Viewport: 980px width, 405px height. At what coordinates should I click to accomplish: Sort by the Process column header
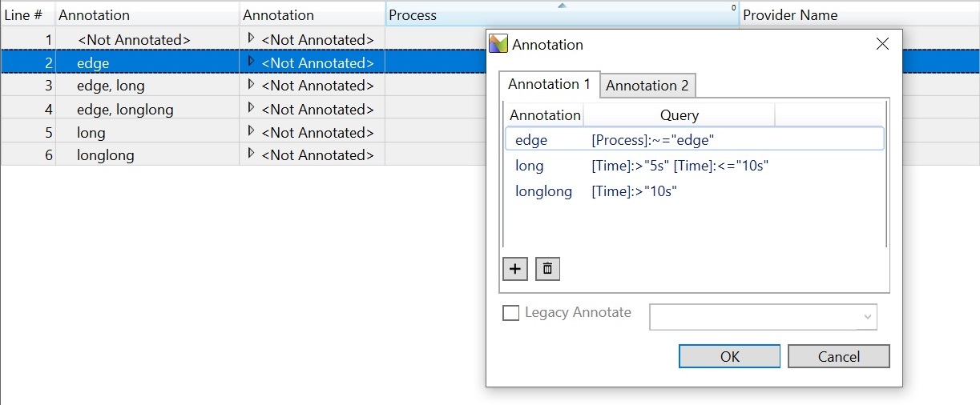(x=561, y=15)
